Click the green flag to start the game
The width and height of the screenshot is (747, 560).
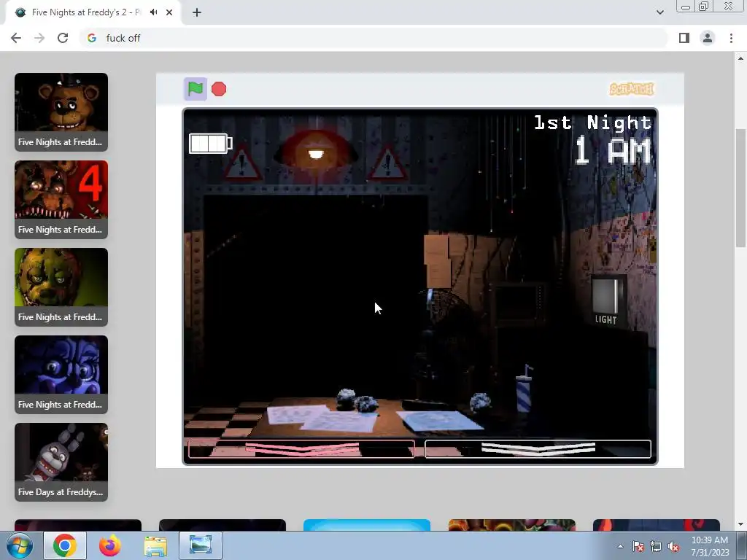click(x=196, y=89)
